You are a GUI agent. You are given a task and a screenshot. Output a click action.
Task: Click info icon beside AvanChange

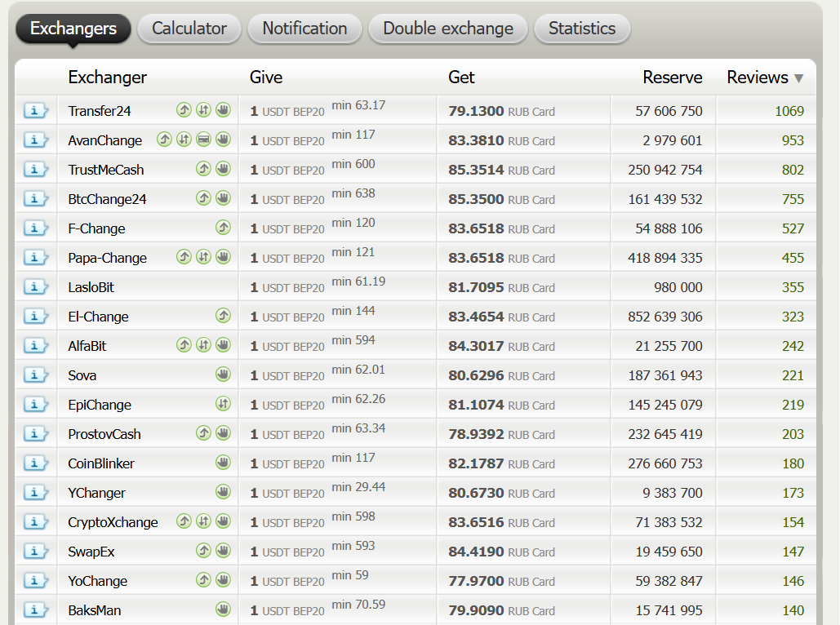pyautogui.click(x=35, y=140)
